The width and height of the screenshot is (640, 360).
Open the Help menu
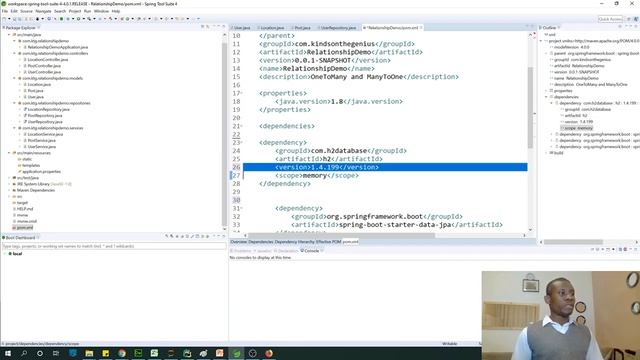116,11
